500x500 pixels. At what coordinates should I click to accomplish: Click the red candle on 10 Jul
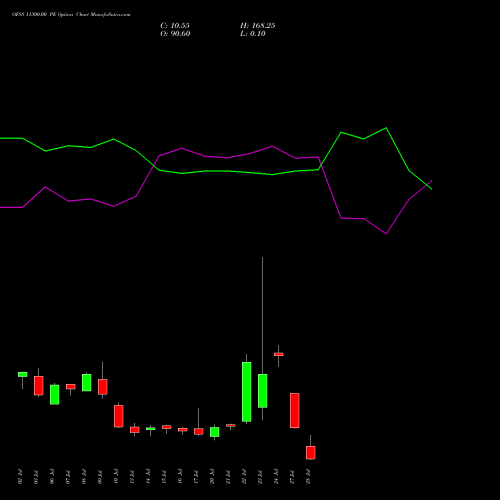pos(119,416)
